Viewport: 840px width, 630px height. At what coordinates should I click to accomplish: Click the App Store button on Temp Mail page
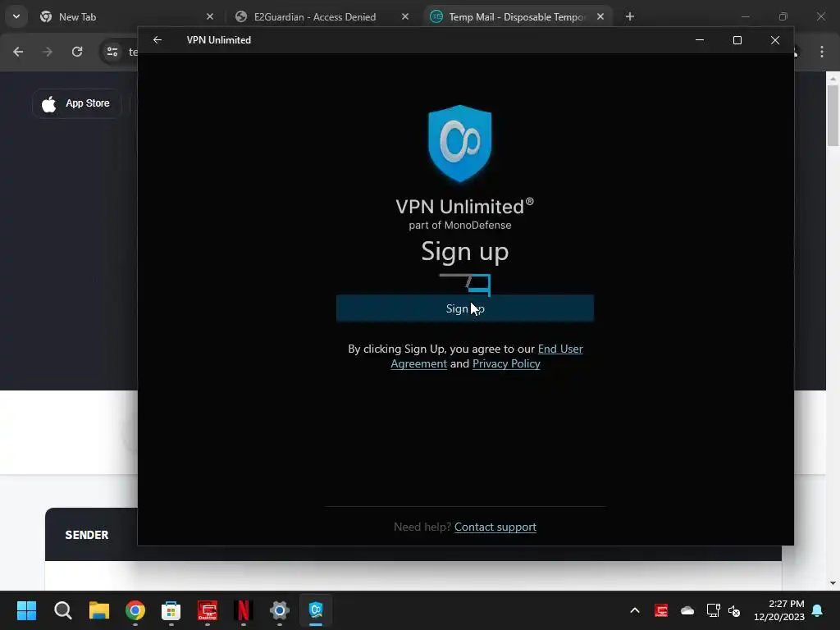pos(76,103)
